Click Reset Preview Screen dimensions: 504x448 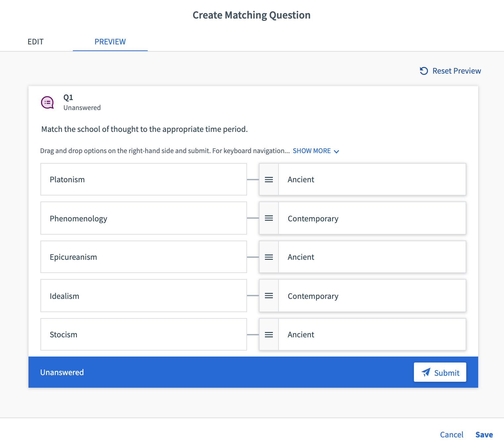[x=457, y=71]
